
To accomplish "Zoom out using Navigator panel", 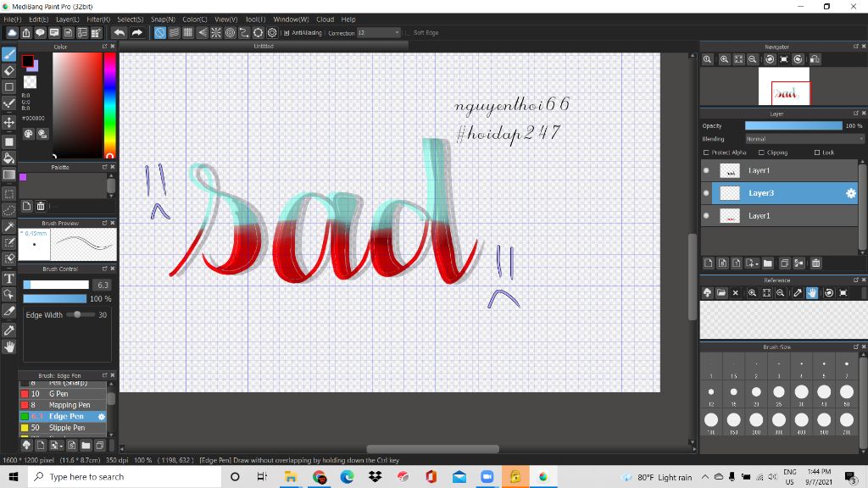I will click(753, 59).
